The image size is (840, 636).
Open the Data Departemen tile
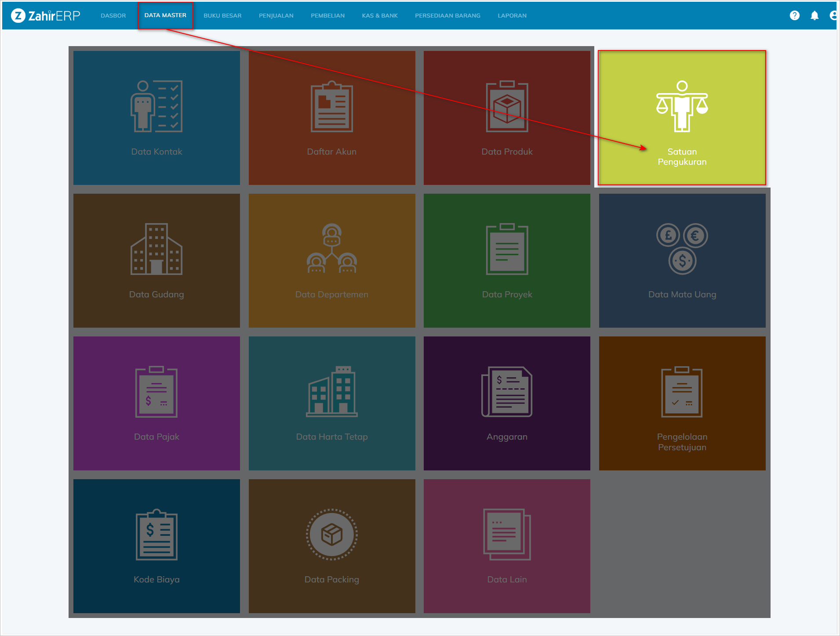331,260
